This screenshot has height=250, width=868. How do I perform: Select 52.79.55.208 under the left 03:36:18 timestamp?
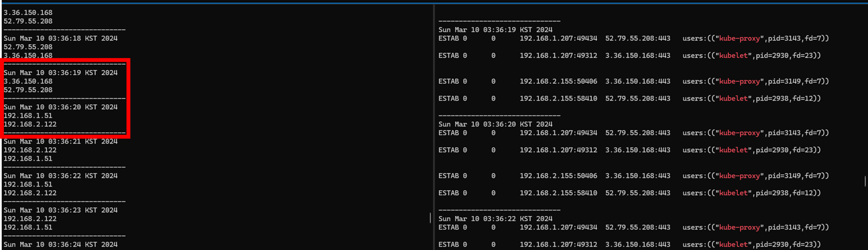coord(28,47)
